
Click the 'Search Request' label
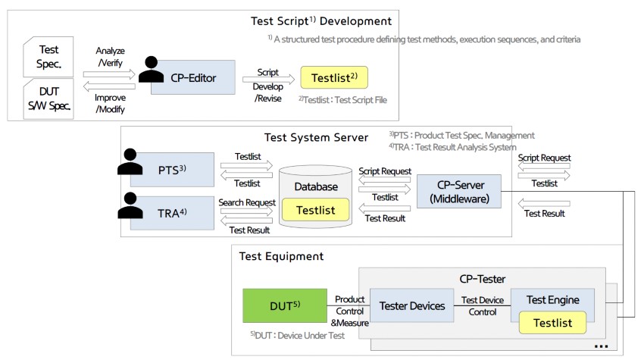pyautogui.click(x=247, y=202)
